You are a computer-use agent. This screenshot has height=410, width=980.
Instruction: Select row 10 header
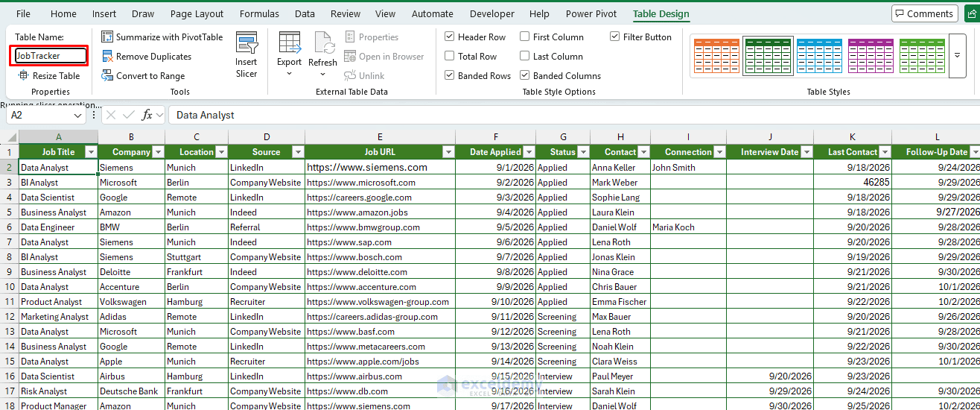point(10,287)
